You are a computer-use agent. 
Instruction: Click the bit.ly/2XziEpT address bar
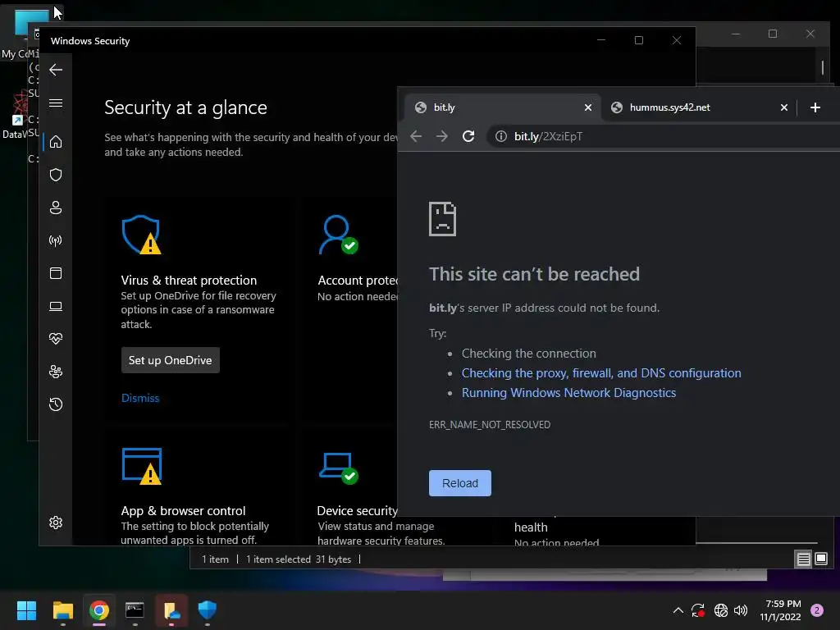[x=664, y=136]
